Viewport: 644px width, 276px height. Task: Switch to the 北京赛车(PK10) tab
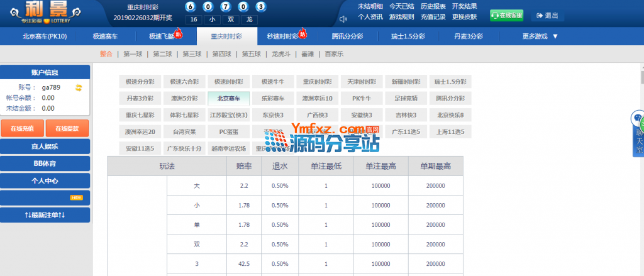[x=45, y=36]
